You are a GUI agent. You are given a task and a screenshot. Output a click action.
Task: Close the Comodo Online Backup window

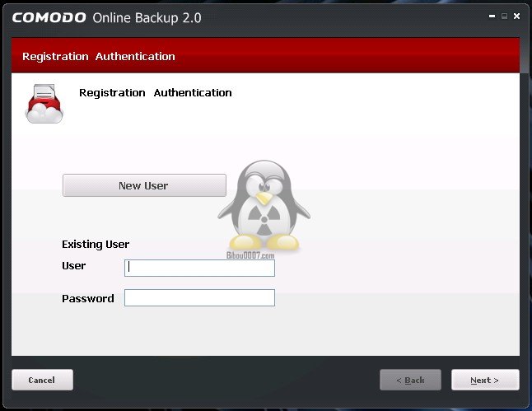tap(516, 16)
